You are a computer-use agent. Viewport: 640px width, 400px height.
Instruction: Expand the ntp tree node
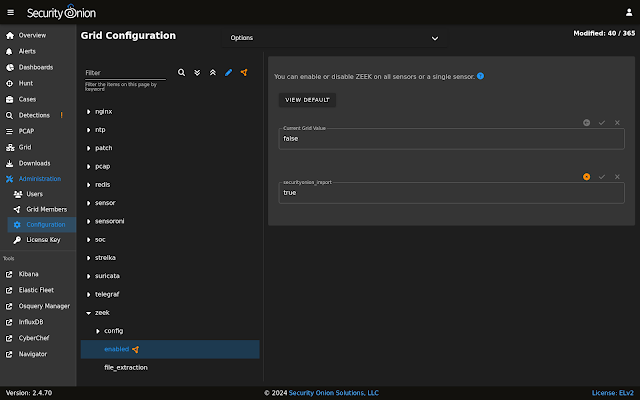click(x=89, y=130)
